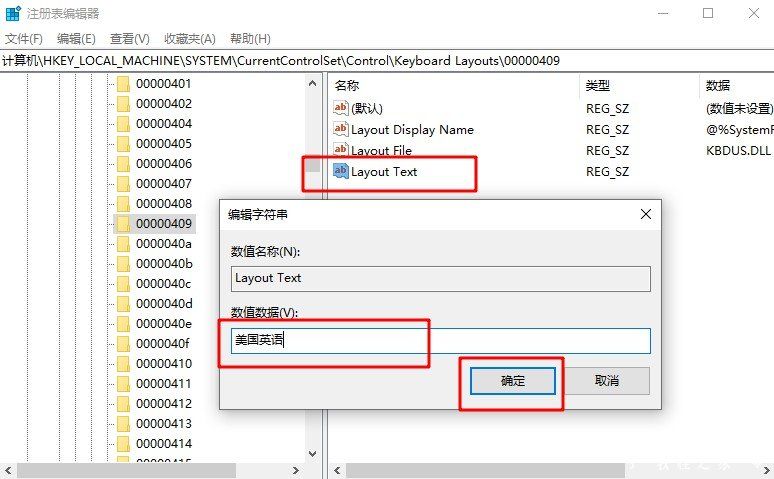Close the 编辑字符串 dialog
The height and width of the screenshot is (479, 774).
click(x=646, y=214)
